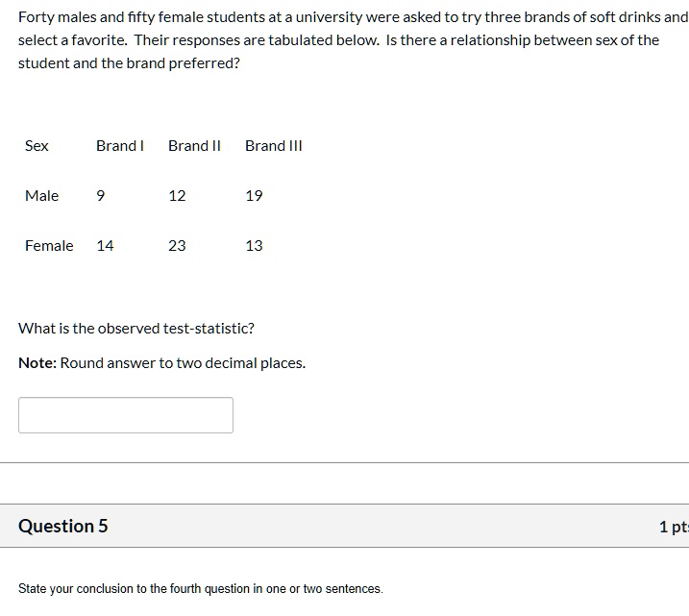This screenshot has height=616, width=689.
Task: Click the Female Brand I value 14
Action: (105, 246)
